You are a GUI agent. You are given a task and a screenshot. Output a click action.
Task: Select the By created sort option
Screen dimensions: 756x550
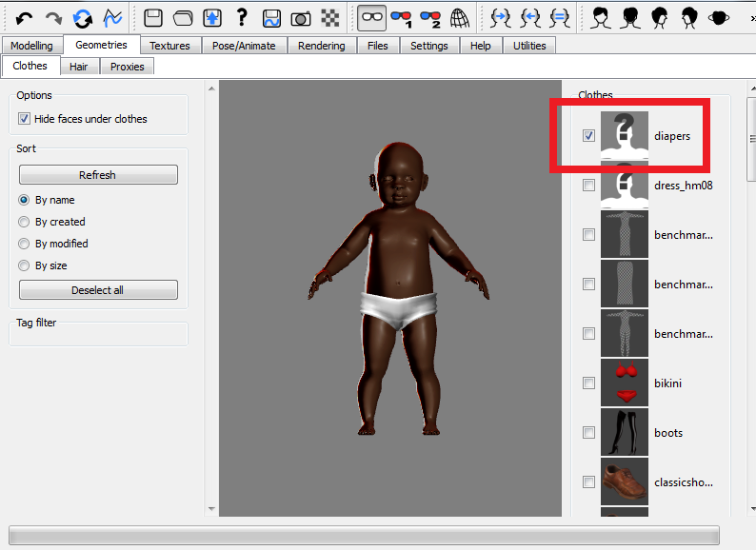(24, 222)
